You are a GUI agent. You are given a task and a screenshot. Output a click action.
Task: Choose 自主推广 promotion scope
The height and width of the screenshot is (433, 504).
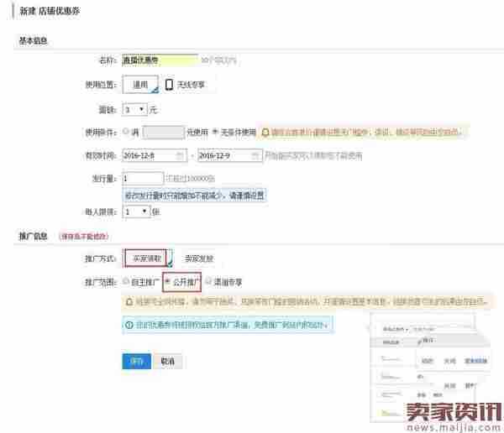pos(127,281)
